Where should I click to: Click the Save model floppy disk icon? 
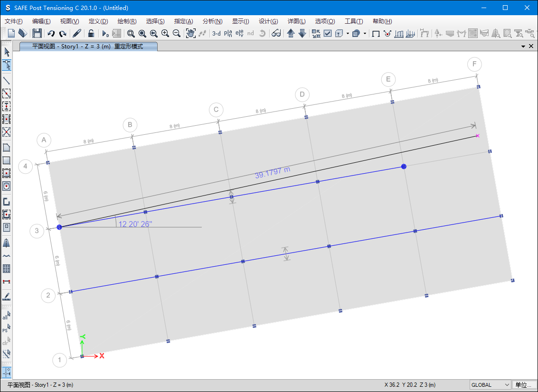coord(37,33)
